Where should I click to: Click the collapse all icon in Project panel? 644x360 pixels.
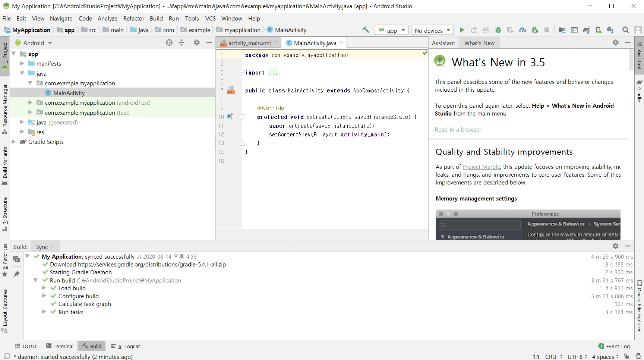[181, 42]
